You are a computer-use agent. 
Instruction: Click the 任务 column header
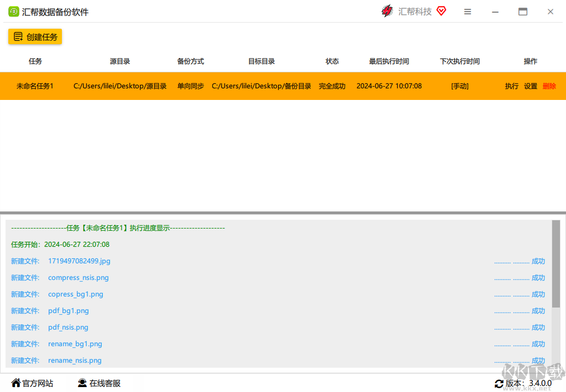pos(35,61)
